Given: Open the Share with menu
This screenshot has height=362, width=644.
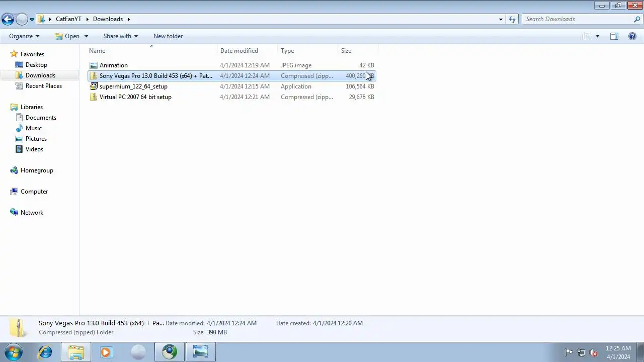Looking at the screenshot, I should [120, 36].
